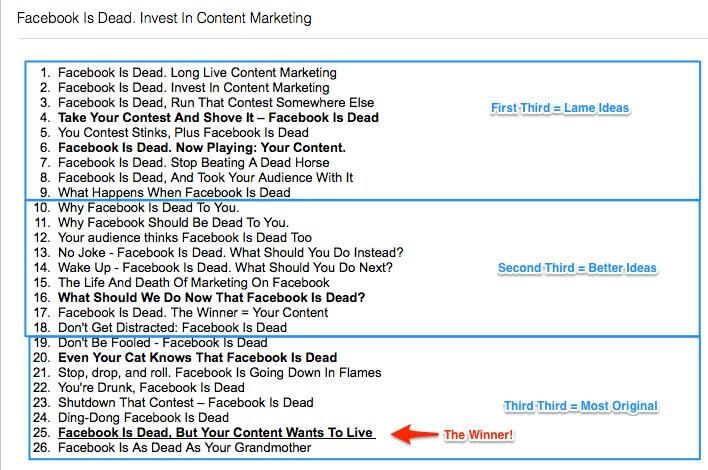Select headline 'Facebook Is Dead. Long Live Content Marketing'

[x=197, y=73]
